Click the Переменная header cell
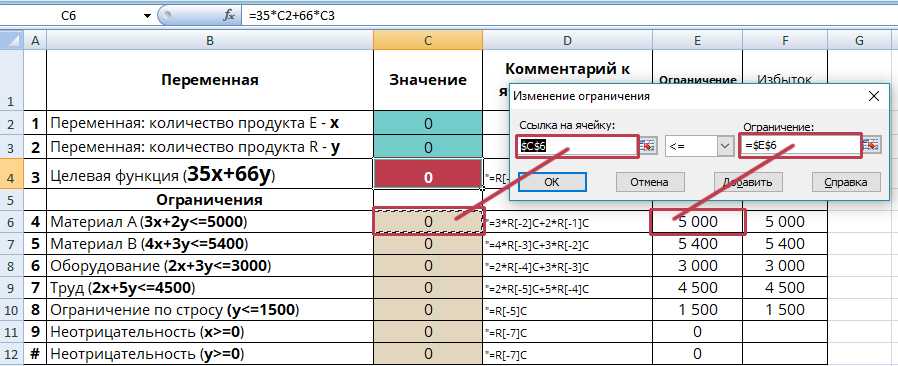 point(210,80)
